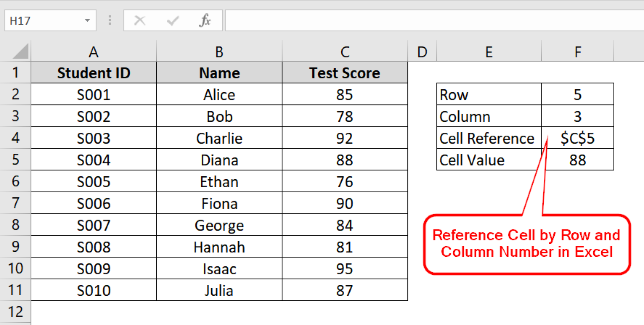Click the Test Score header cell
Viewport: 644px width, 325px height.
345,73
